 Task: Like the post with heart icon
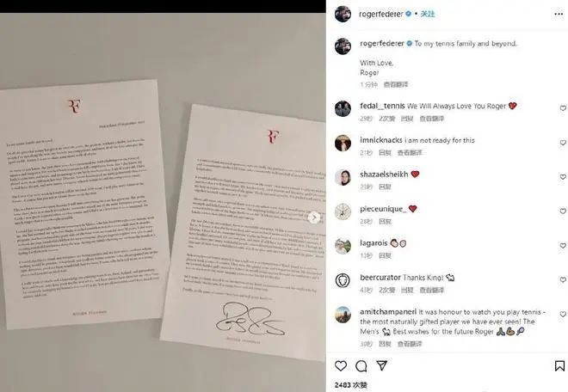click(341, 366)
